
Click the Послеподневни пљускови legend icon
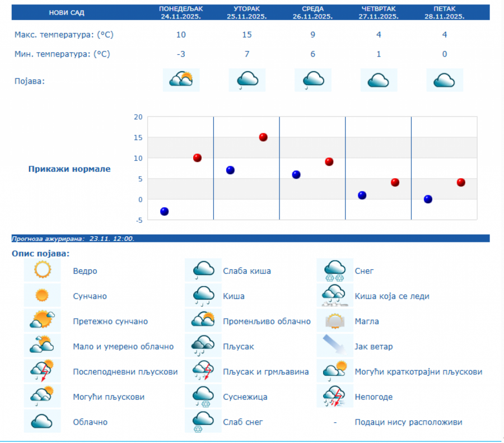click(42, 371)
